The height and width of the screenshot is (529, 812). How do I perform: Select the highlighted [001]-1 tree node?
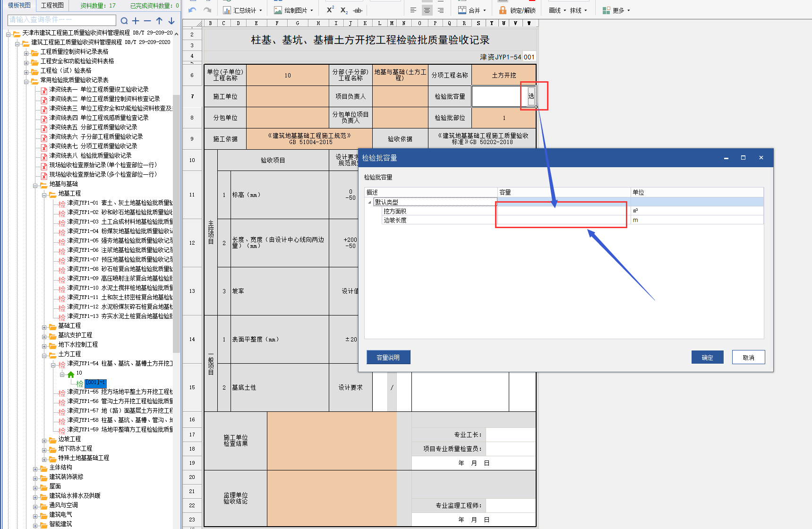[95, 383]
